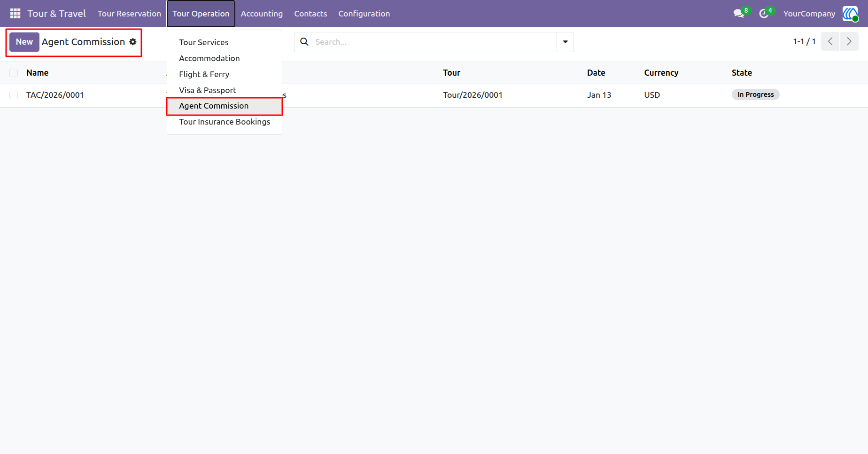Go to the previous page arrow
868x454 pixels.
pos(830,41)
